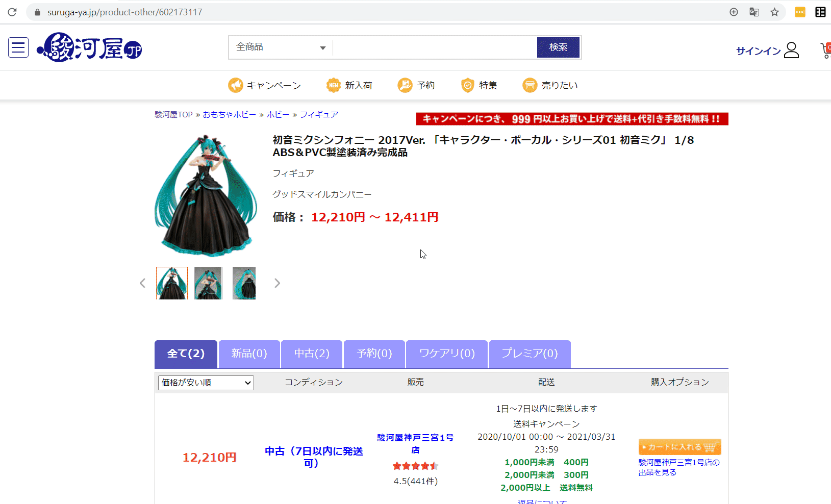The image size is (831, 504).
Task: Select the second figure thumbnail
Action: pyautogui.click(x=208, y=283)
